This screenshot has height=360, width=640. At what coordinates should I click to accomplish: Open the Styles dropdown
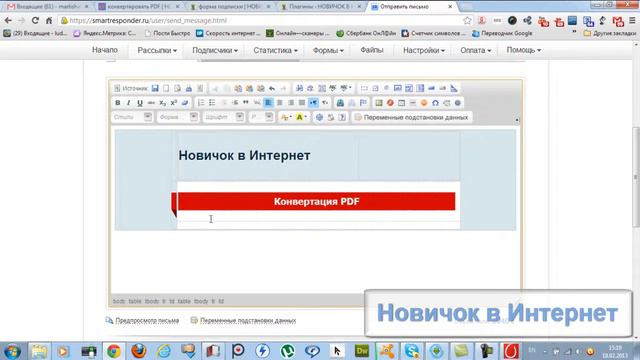tap(132, 117)
